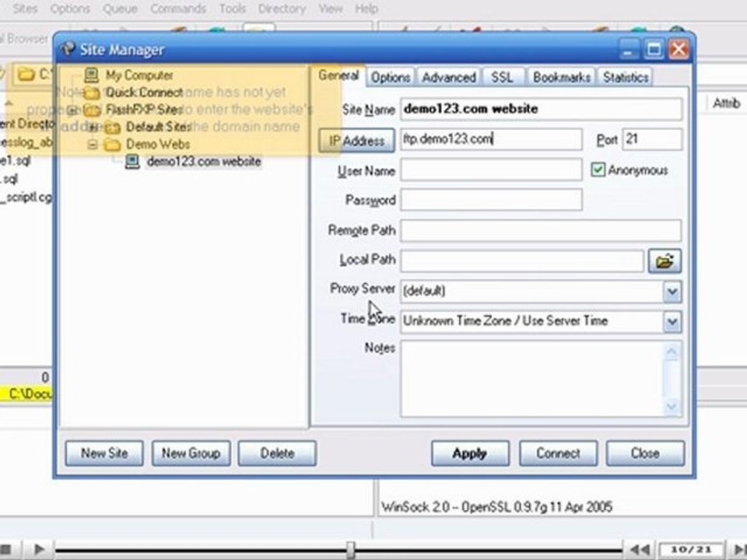The height and width of the screenshot is (560, 747).
Task: Select FlashFXP Sites in the tree
Action: 143,110
